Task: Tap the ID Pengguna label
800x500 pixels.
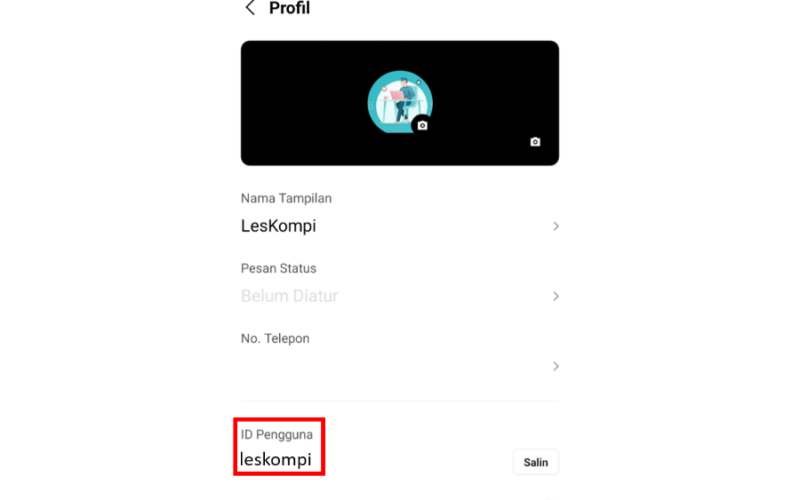Action: 277,435
